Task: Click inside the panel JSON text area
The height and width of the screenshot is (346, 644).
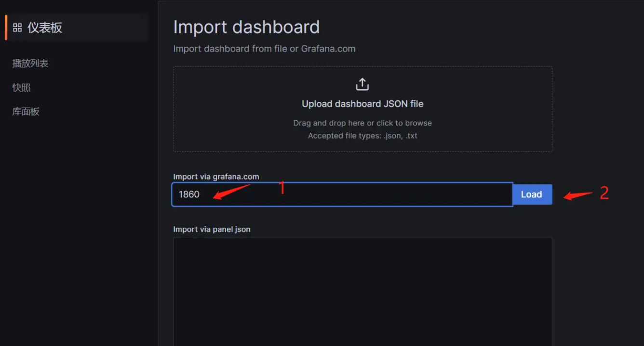Action: click(x=362, y=290)
